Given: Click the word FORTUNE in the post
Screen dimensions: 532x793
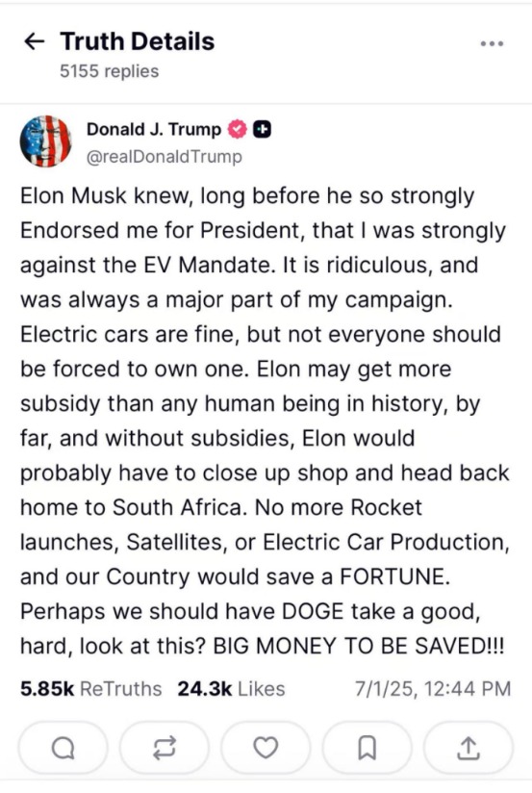Looking at the screenshot, I should (394, 576).
